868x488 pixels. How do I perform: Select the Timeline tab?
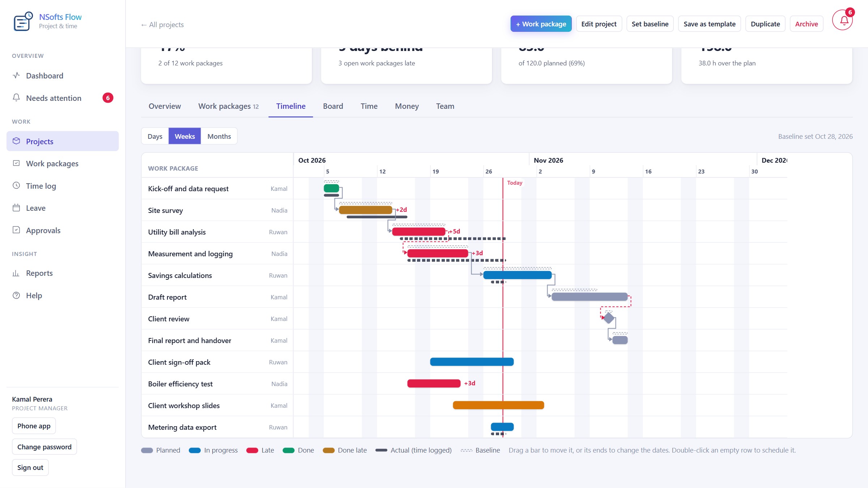pos(291,106)
